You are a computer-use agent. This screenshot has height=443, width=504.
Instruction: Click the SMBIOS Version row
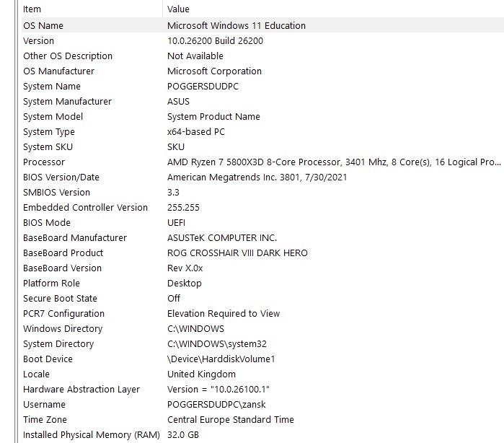pos(56,192)
